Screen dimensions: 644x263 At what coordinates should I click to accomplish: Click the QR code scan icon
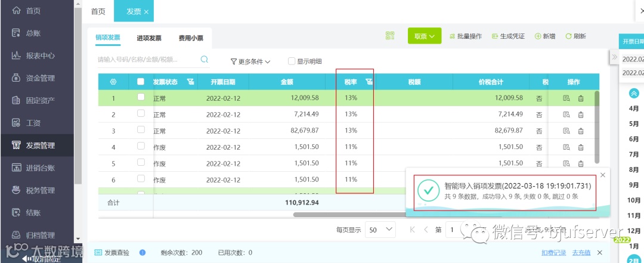[x=390, y=36]
